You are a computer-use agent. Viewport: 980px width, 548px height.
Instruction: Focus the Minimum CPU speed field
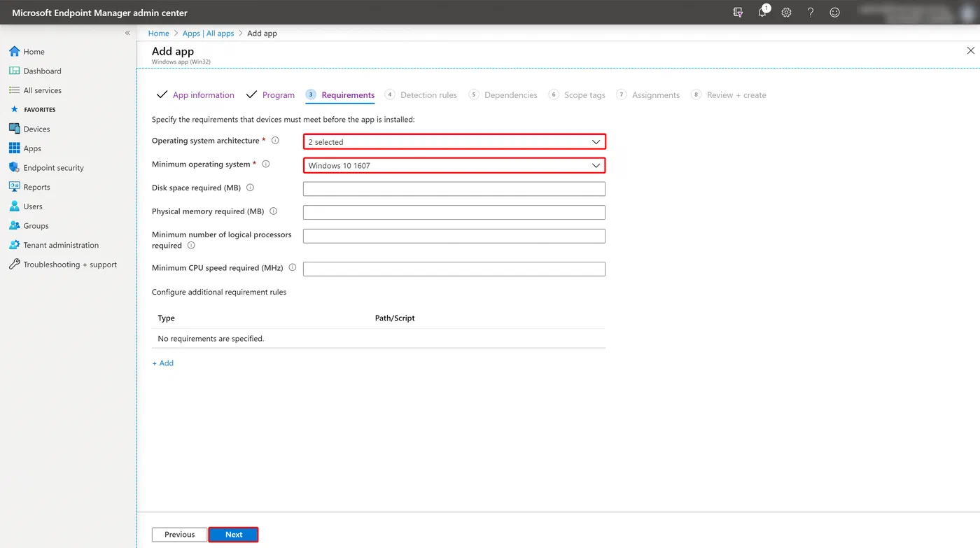[x=454, y=269]
